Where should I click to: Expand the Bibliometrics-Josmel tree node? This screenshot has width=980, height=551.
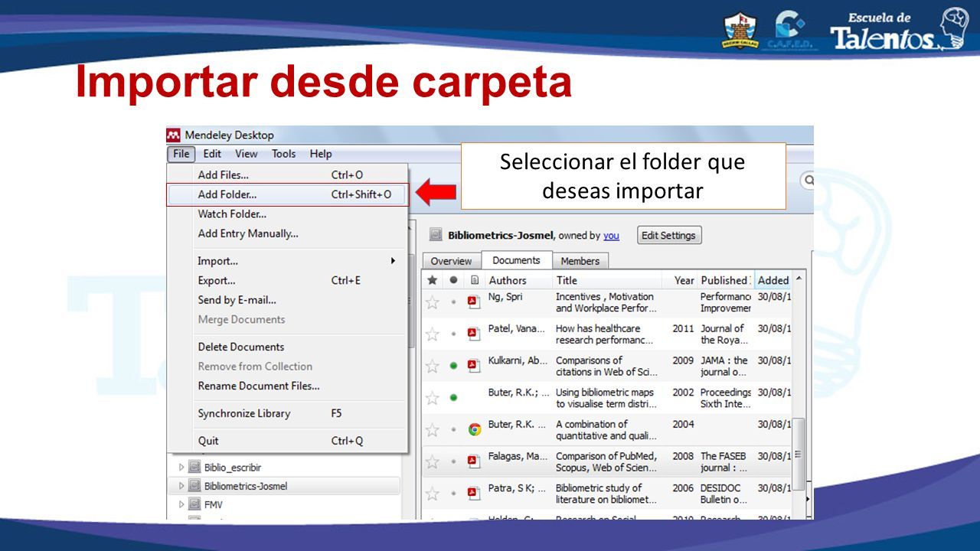181,486
